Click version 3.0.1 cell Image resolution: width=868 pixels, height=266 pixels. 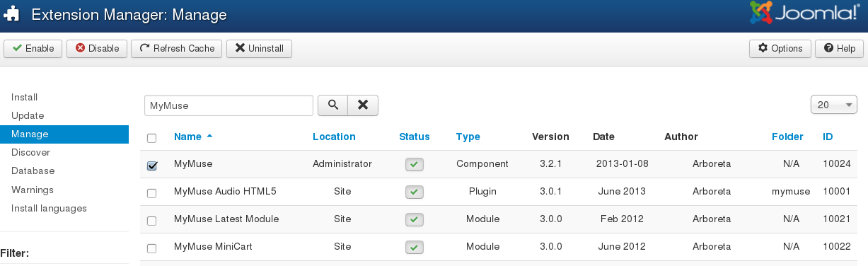tap(550, 191)
